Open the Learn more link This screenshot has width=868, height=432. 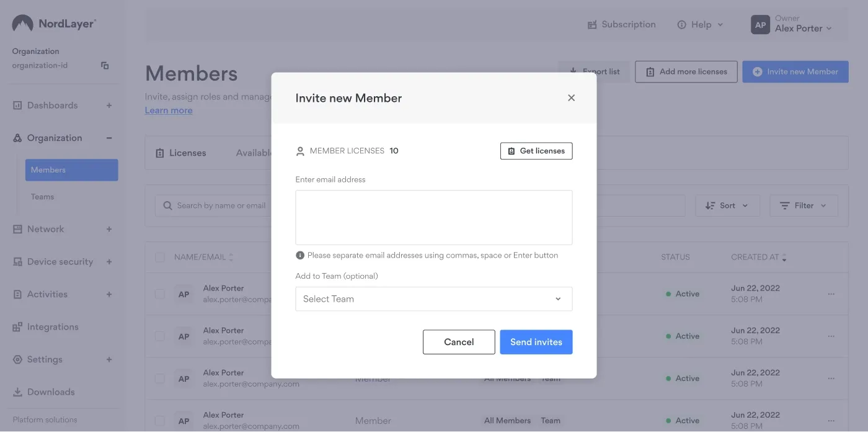[x=168, y=110]
